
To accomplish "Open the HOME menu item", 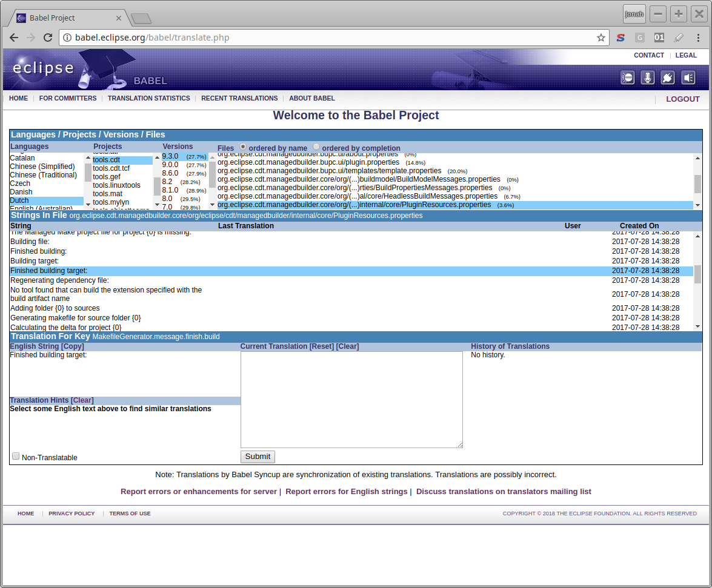I will tap(19, 99).
